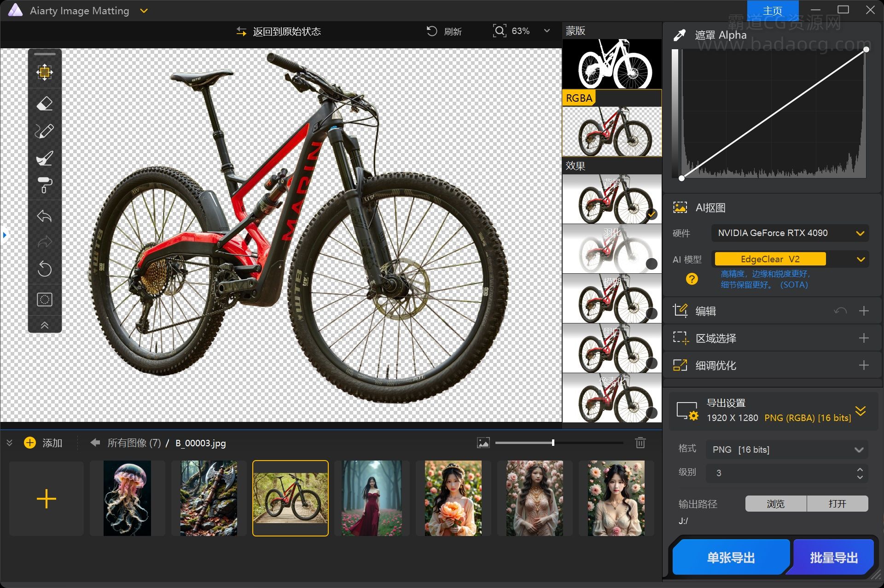884x588 pixels.
Task: Increase 级别 with the up arrow
Action: pyautogui.click(x=860, y=469)
